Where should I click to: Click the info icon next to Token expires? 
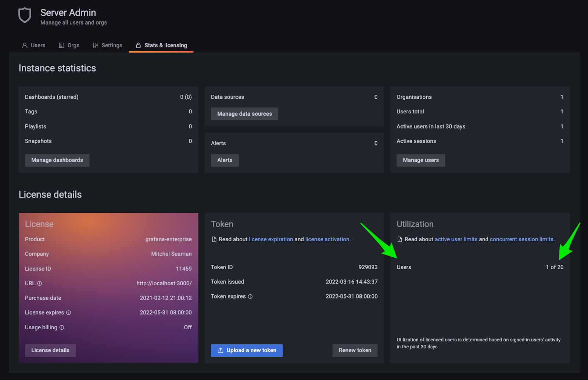pyautogui.click(x=250, y=297)
